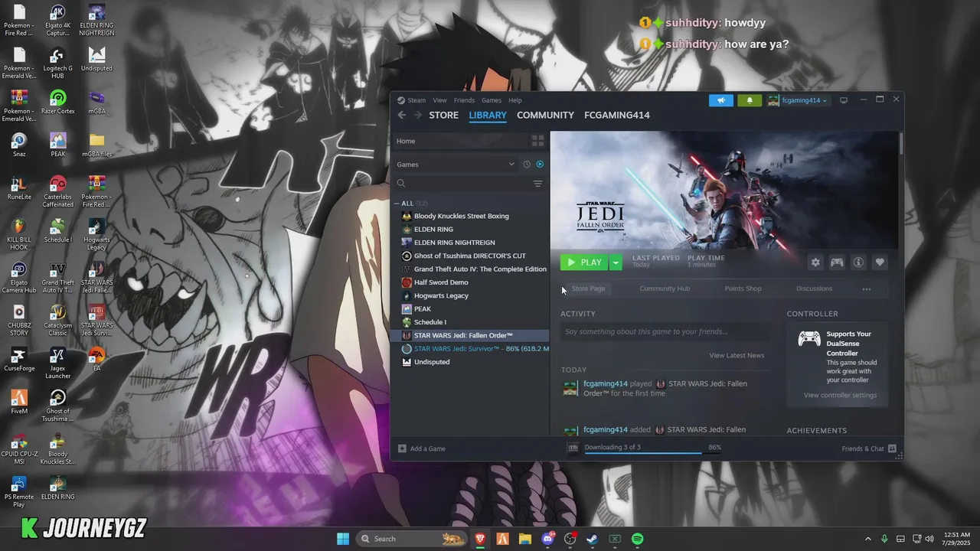The image size is (980, 551).
Task: Click Jagex Launcher desktop icon
Action: coord(57,364)
